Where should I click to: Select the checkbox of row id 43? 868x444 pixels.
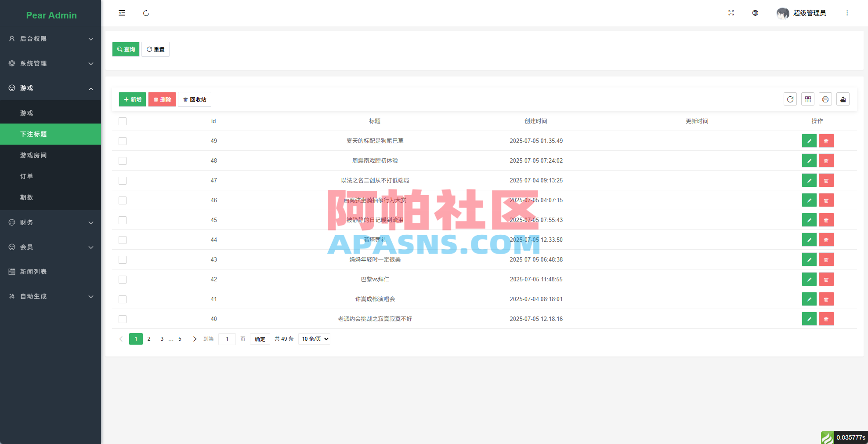tap(123, 260)
